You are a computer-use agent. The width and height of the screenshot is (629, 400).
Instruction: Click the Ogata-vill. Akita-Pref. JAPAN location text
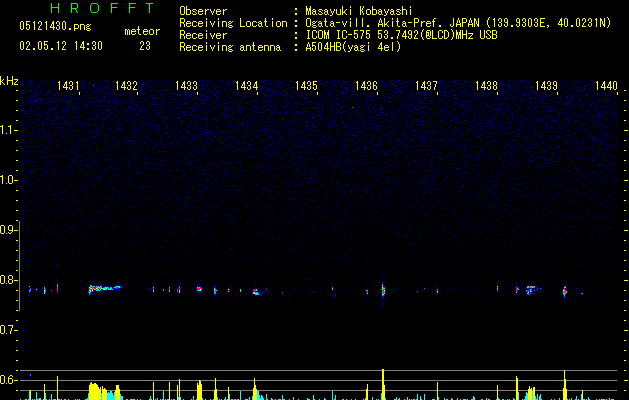458,23
